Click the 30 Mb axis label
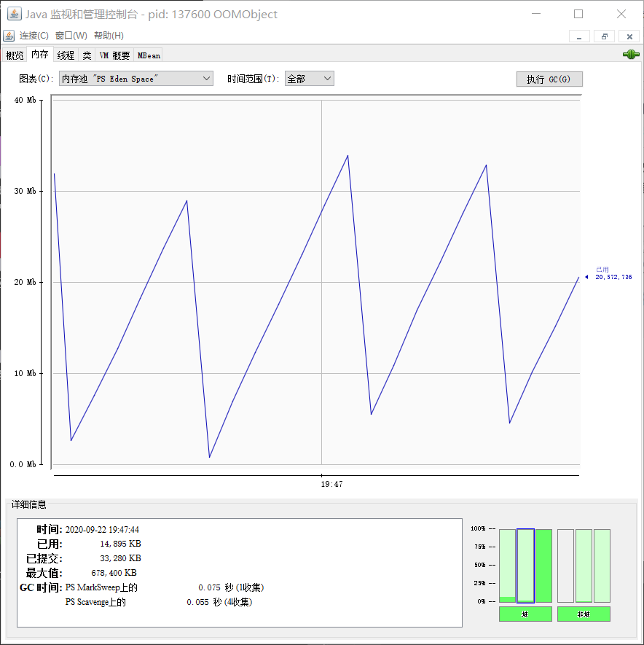The image size is (644, 645). [25, 191]
